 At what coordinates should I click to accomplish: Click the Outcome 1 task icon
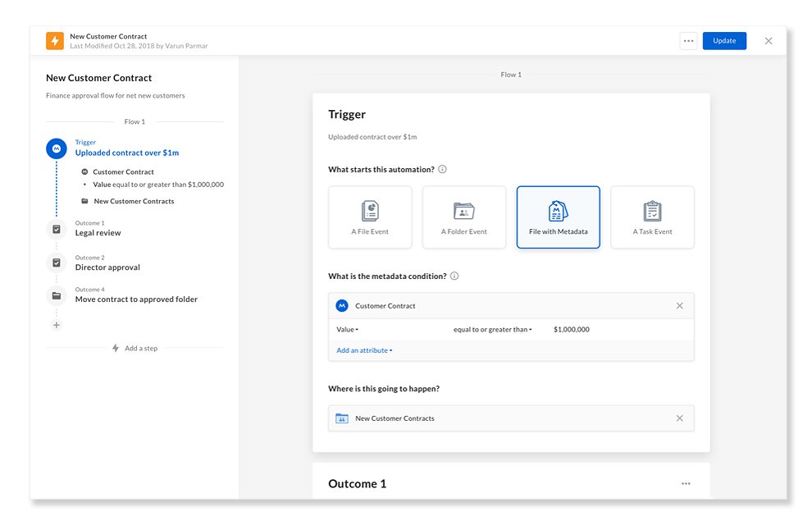coord(56,229)
